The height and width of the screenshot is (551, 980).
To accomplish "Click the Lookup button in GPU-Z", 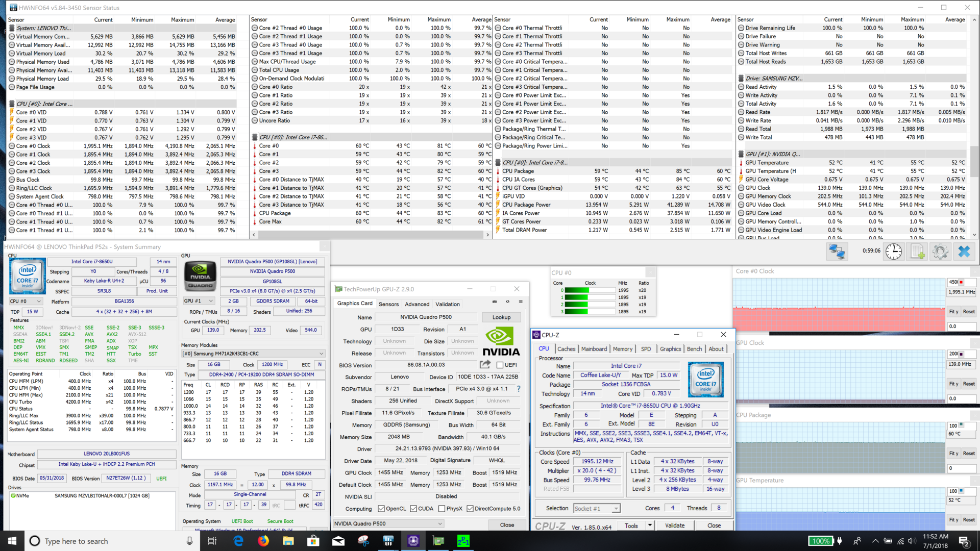I will [501, 317].
